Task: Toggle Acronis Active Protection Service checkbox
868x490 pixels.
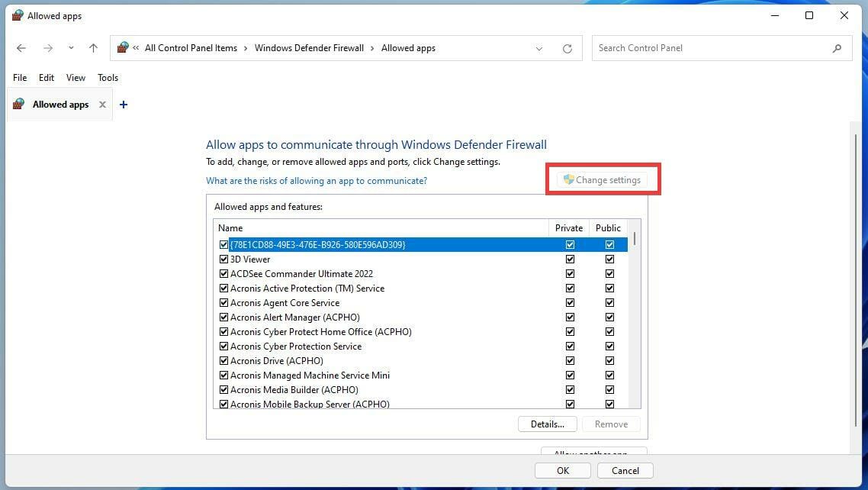Action: pos(223,288)
